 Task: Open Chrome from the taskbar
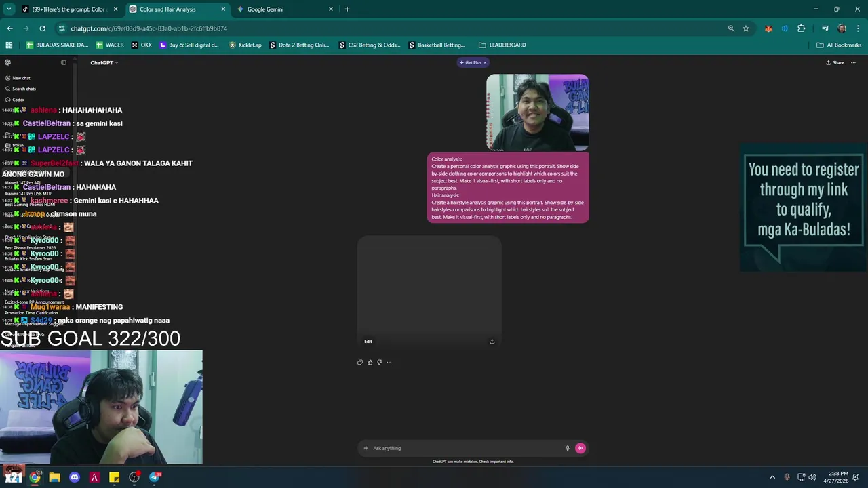35,477
